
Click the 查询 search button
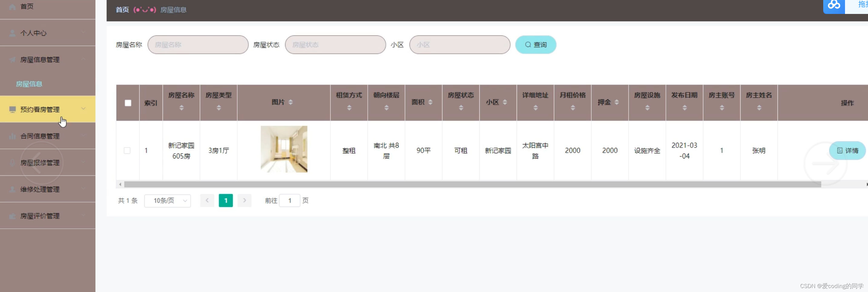(536, 45)
